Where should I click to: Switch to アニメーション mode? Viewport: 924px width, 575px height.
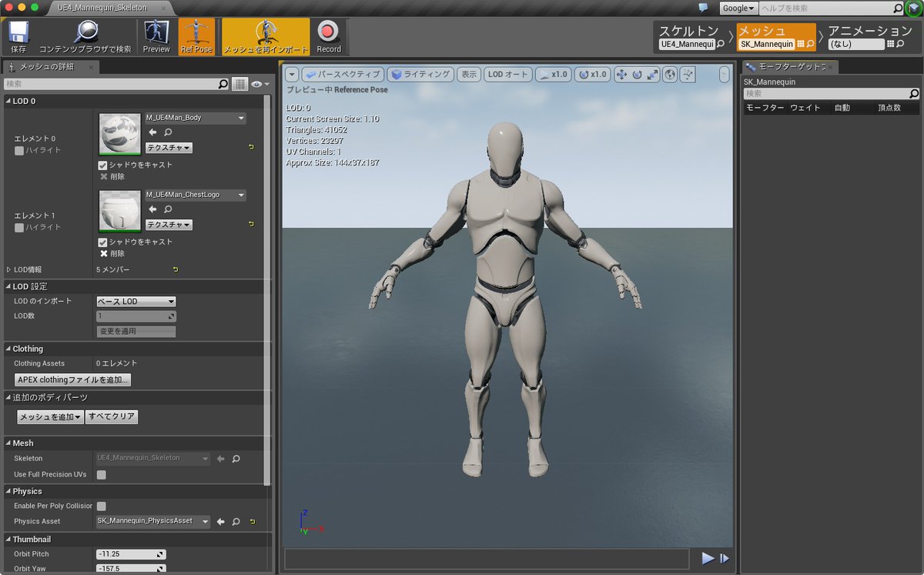(869, 32)
